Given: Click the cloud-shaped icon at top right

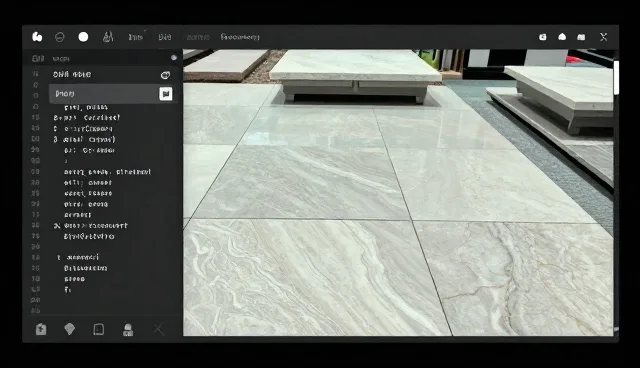Looking at the screenshot, I should 562,37.
